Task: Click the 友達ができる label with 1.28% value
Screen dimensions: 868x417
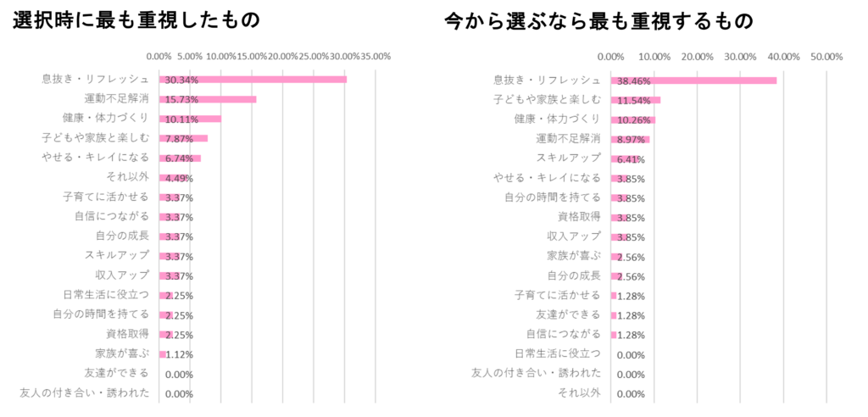Action: coord(569,314)
